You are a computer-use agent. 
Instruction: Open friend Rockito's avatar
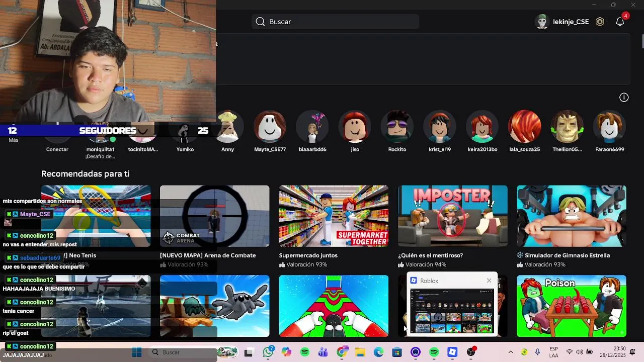[x=397, y=127]
